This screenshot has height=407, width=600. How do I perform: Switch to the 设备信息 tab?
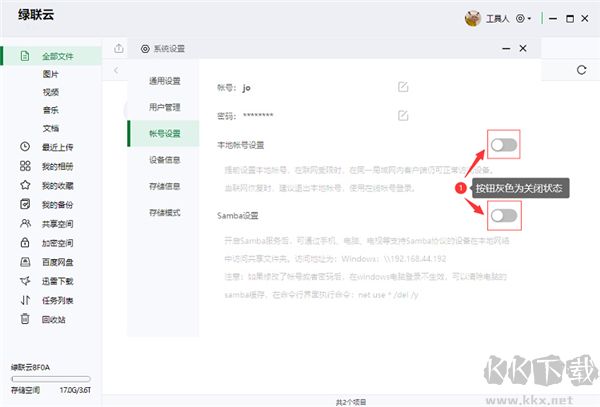point(165,160)
